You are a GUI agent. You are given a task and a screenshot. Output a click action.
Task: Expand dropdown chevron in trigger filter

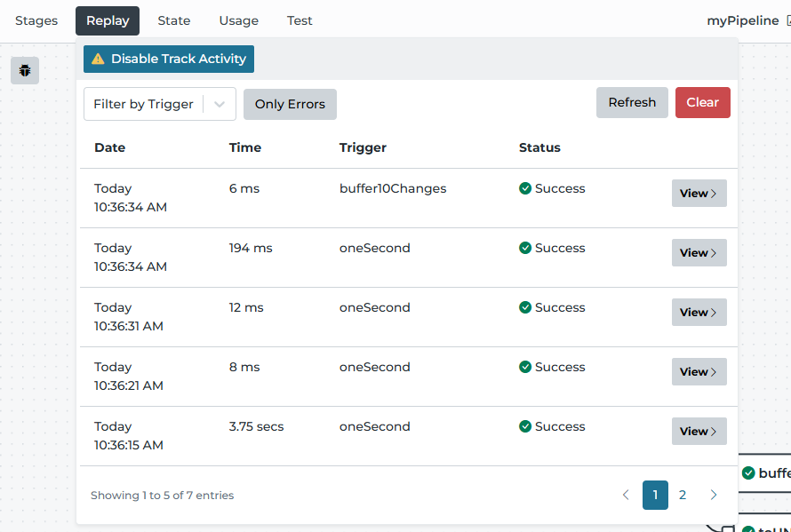tap(219, 105)
